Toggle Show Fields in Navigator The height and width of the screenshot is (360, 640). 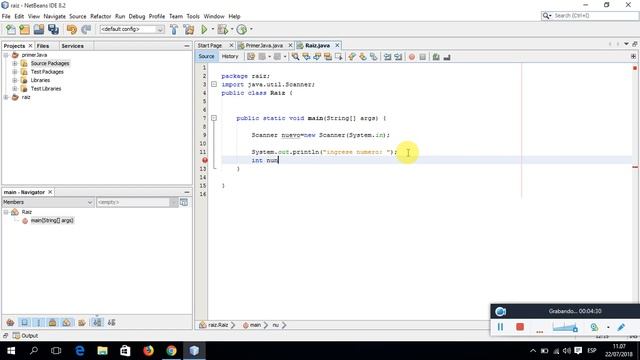pyautogui.click(x=25, y=322)
